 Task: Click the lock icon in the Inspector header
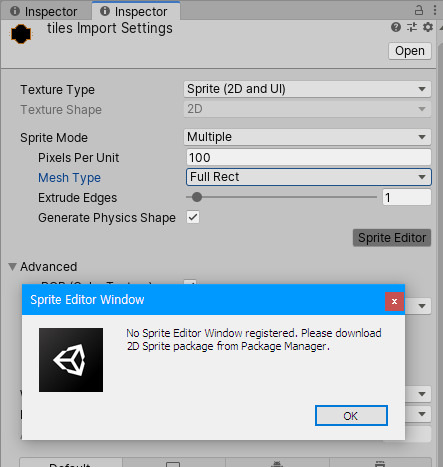point(419,10)
